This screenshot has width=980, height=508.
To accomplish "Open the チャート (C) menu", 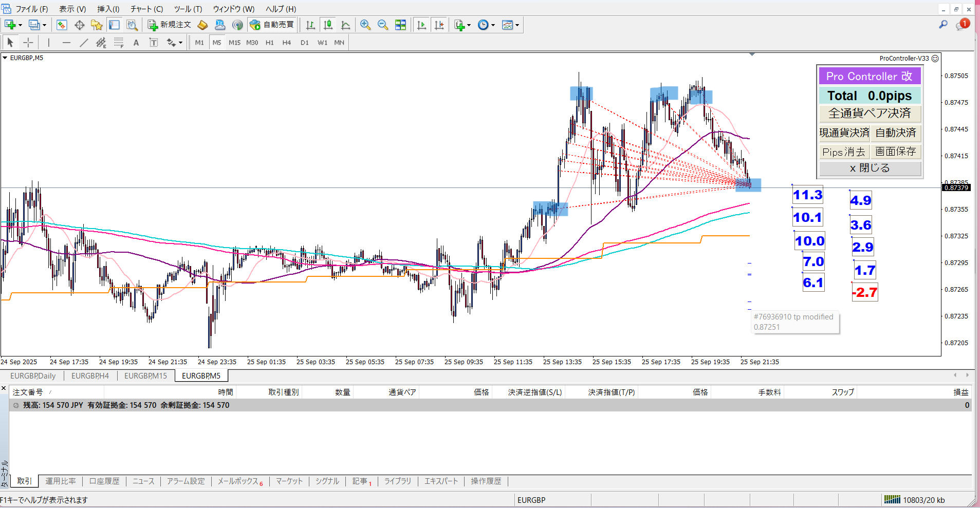I will tap(146, 9).
